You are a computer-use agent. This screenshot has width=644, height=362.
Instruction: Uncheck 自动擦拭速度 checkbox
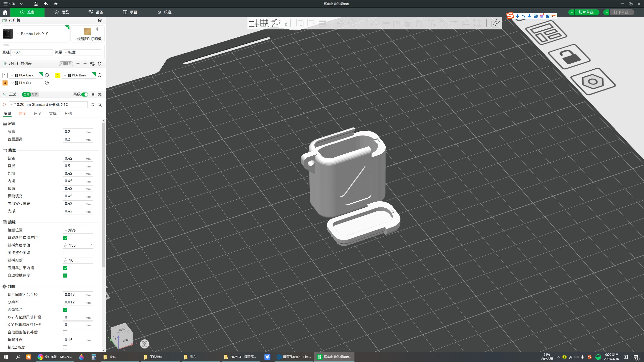click(65, 276)
